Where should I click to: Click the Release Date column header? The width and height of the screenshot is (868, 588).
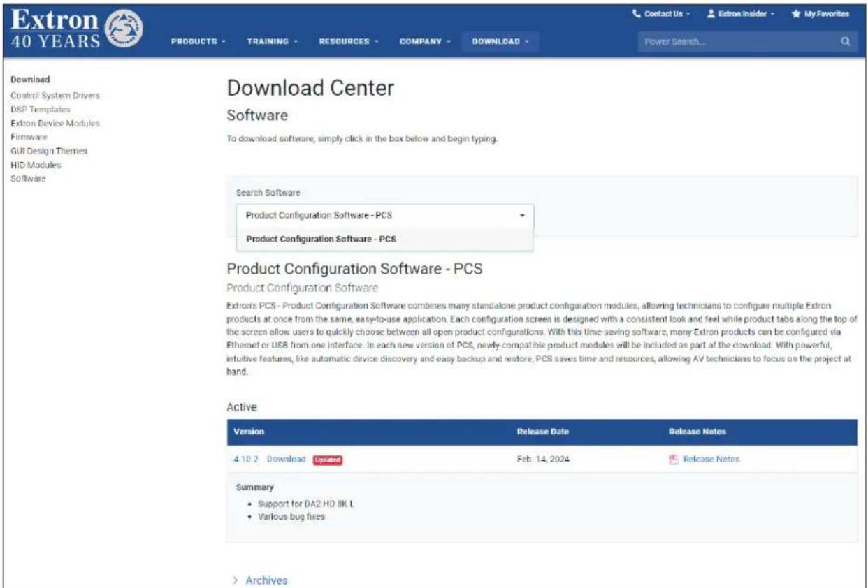coord(543,432)
